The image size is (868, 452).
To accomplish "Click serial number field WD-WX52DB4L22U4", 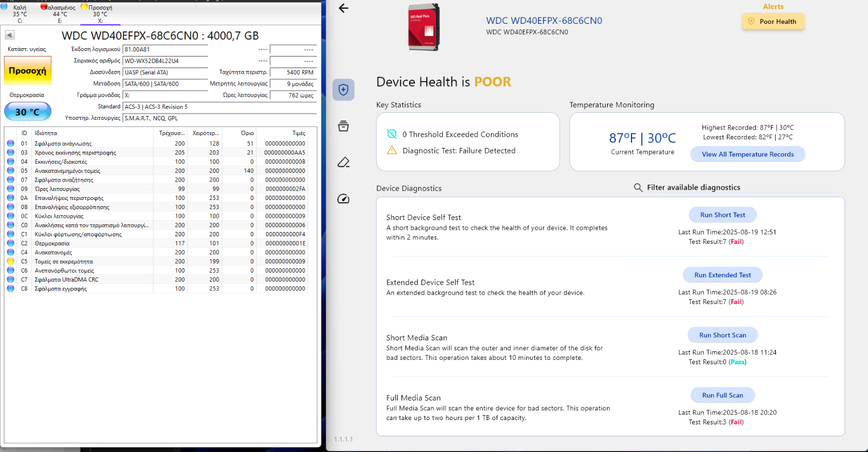I will [165, 61].
